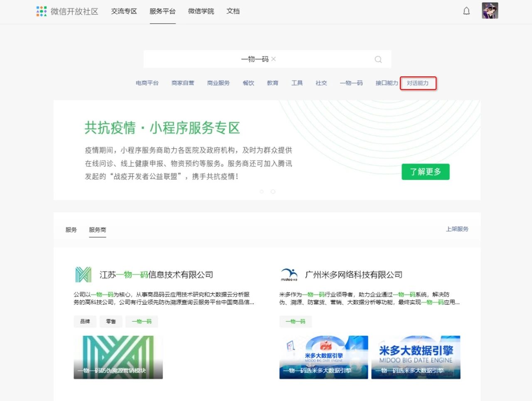Click the 了解更多 green button
The image size is (532, 401).
click(426, 172)
